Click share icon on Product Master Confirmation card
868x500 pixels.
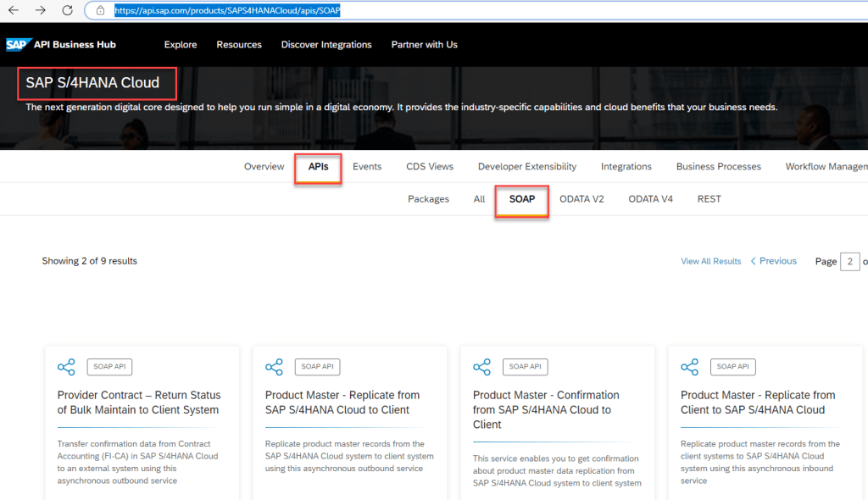click(481, 367)
